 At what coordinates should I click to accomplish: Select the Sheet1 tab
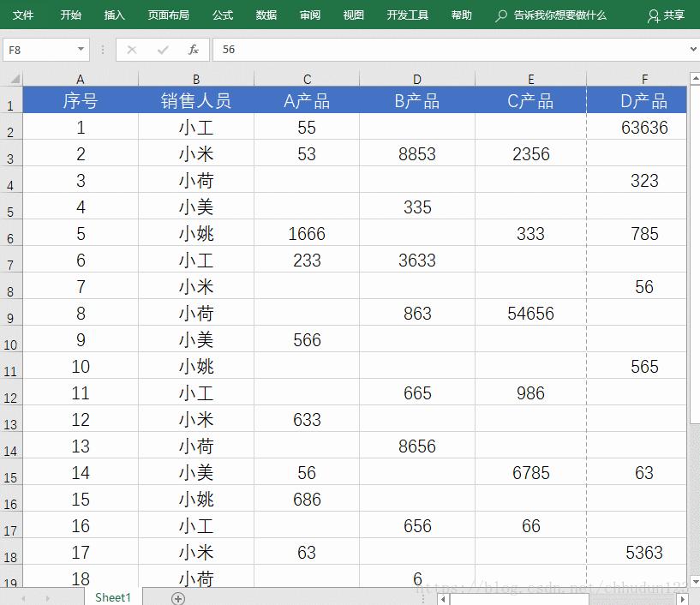click(x=111, y=597)
